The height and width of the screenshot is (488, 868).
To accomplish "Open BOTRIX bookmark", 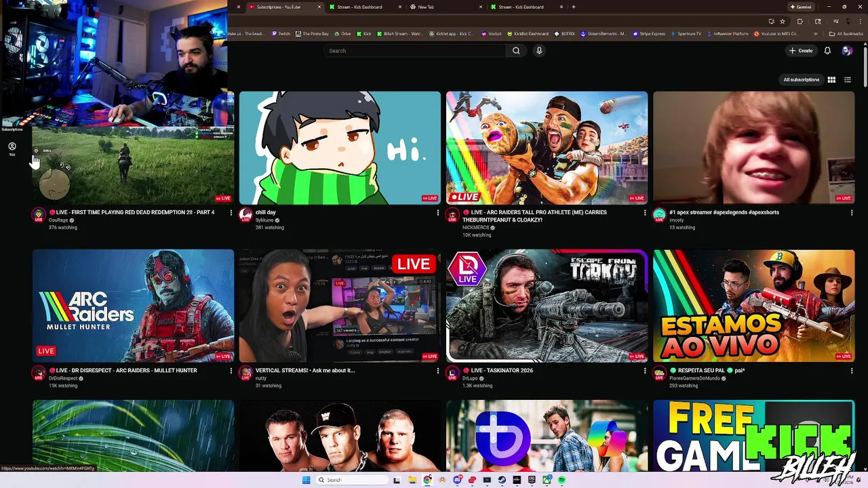I will (x=565, y=33).
